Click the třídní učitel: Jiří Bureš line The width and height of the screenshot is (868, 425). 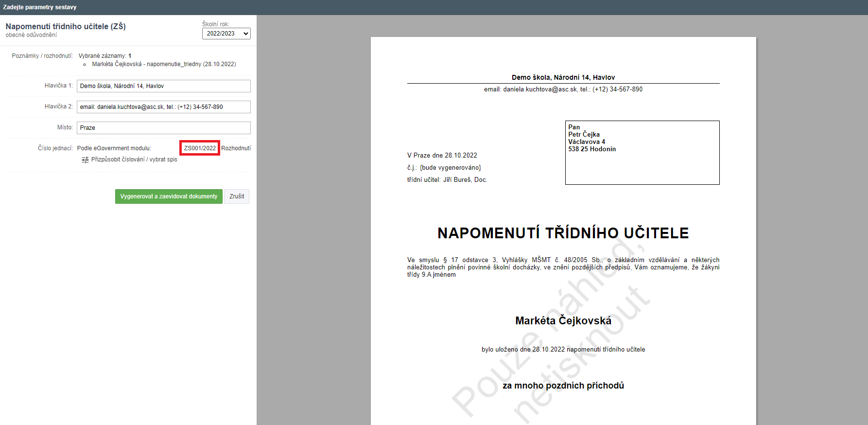447,180
